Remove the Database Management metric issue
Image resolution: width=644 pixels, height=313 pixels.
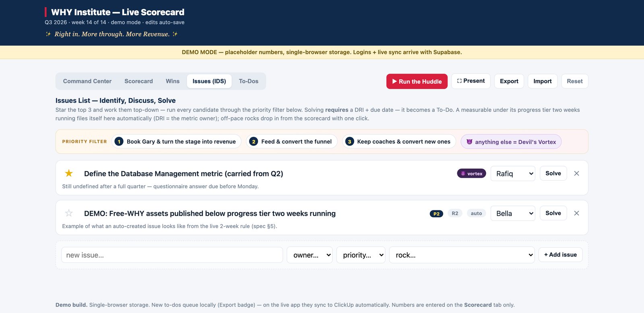click(576, 173)
